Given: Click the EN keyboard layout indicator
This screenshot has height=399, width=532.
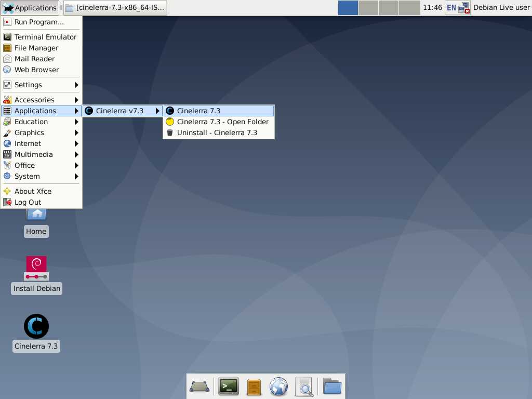Looking at the screenshot, I should [x=451, y=7].
